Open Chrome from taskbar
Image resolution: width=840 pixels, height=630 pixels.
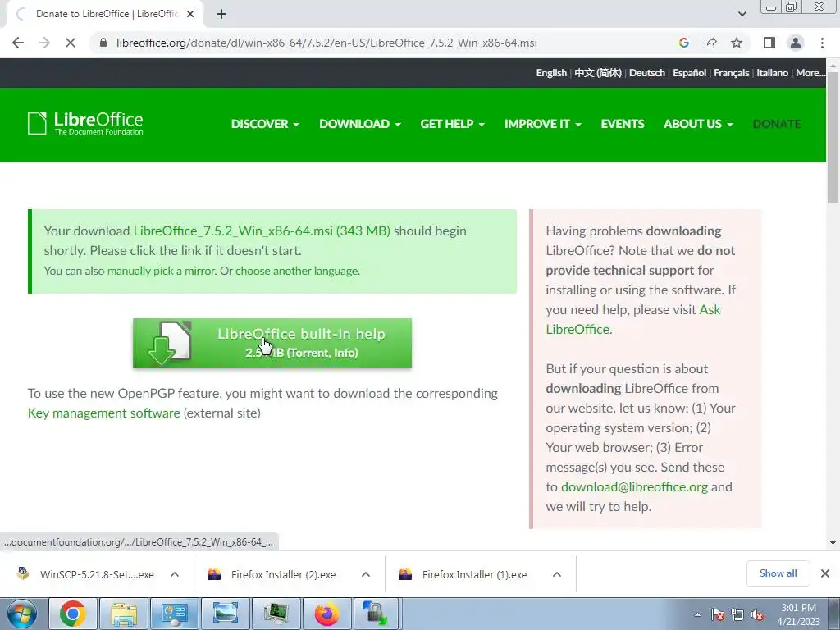(x=72, y=614)
